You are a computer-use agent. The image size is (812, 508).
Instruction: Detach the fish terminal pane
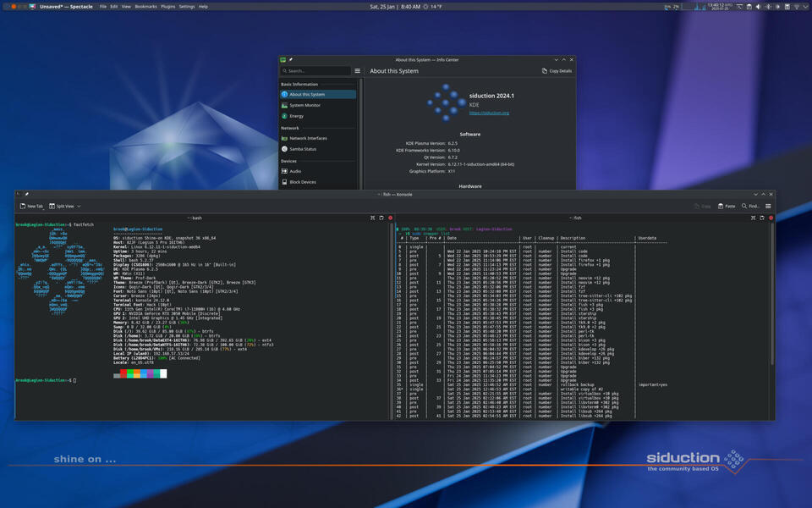(x=762, y=218)
